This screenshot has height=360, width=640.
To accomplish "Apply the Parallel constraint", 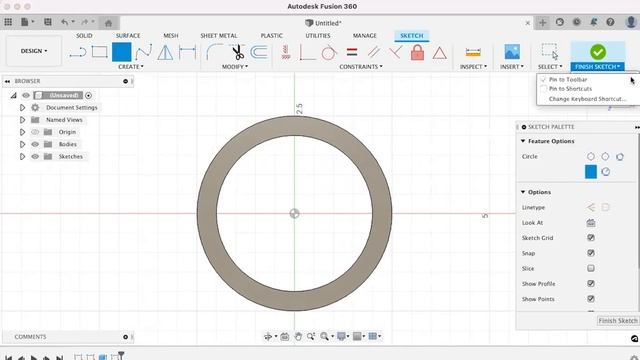I will 373,52.
